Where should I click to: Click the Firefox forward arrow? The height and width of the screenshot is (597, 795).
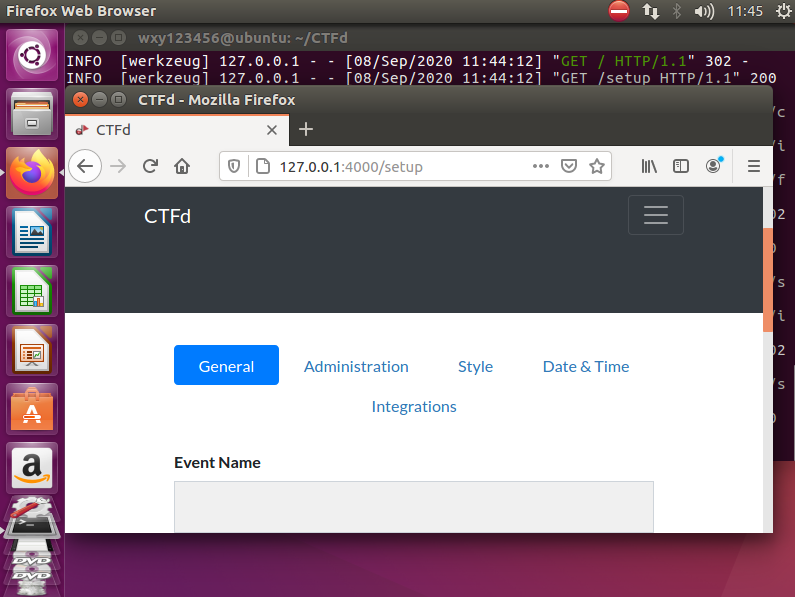click(118, 166)
